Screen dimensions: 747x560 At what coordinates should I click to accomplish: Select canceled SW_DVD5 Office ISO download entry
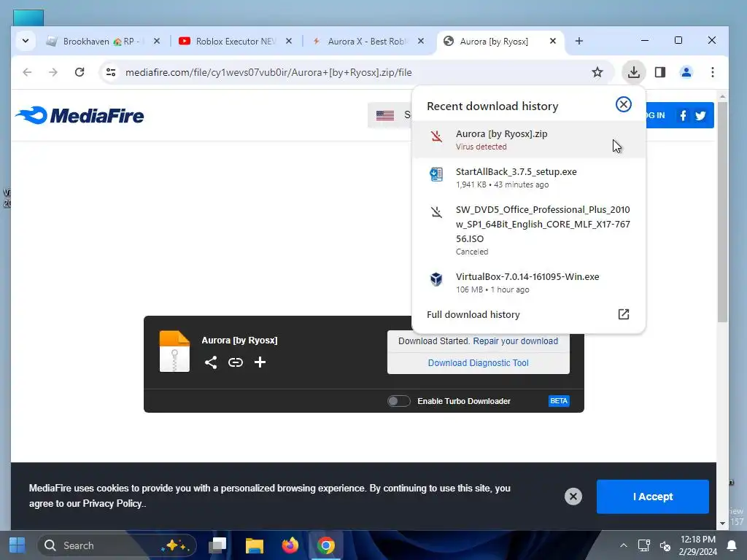point(528,230)
